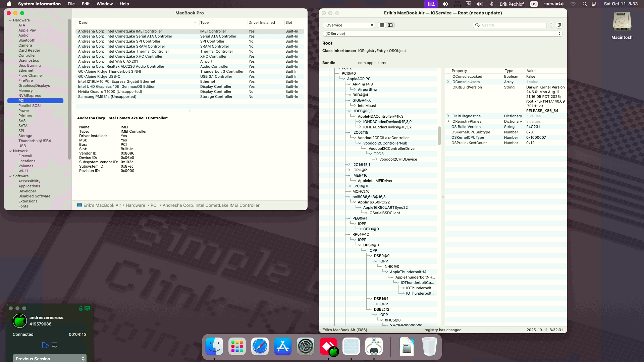Sort by the Card column header
The height and width of the screenshot is (362, 644).
(137, 23)
